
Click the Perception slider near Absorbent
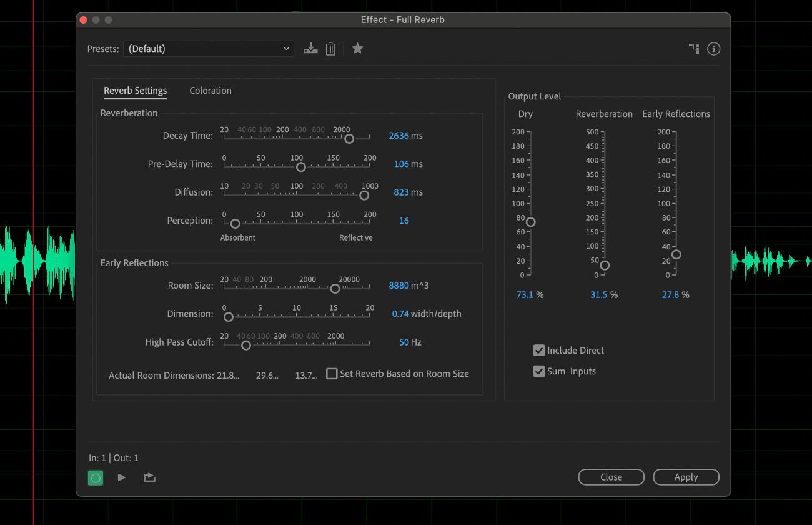[x=234, y=222]
